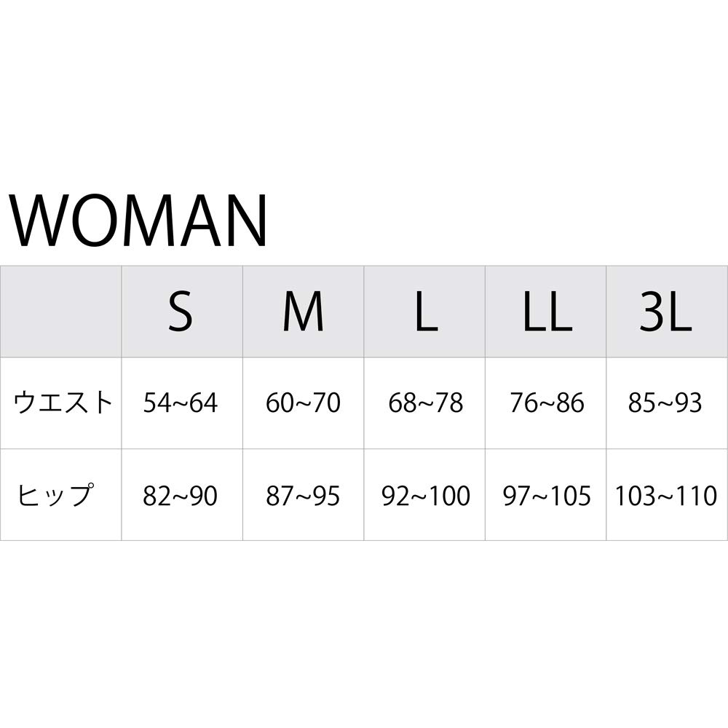This screenshot has width=728, height=728.
Task: Click the WOMAN heading text
Action: click(138, 219)
